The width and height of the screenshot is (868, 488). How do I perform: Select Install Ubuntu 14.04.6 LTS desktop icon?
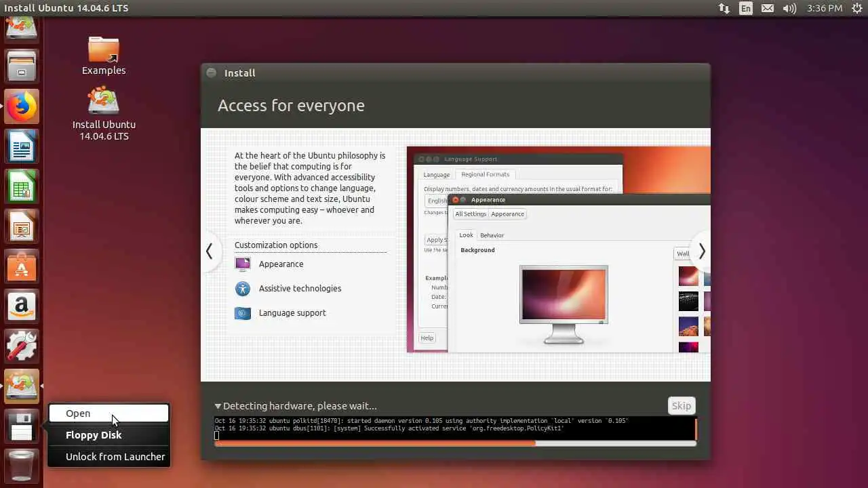[104, 113]
